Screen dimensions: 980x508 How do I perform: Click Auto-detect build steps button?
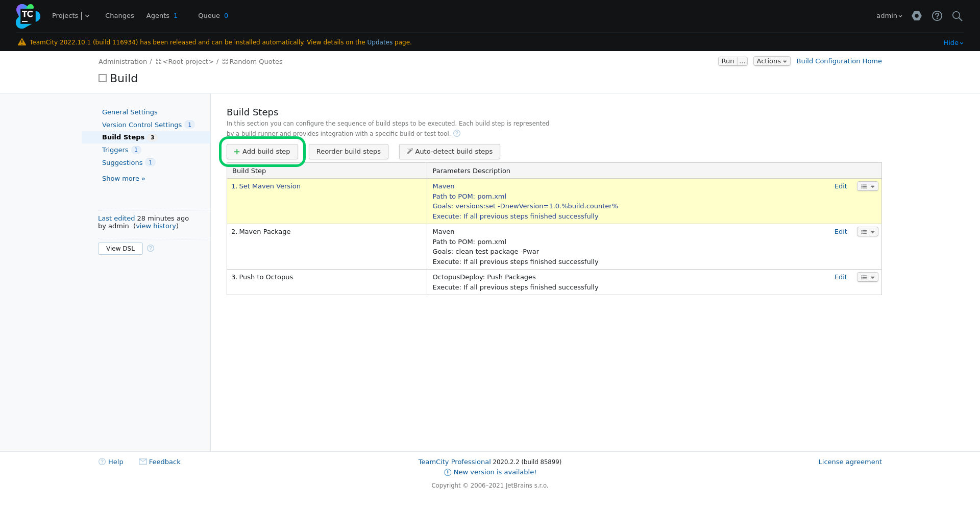pyautogui.click(x=449, y=152)
